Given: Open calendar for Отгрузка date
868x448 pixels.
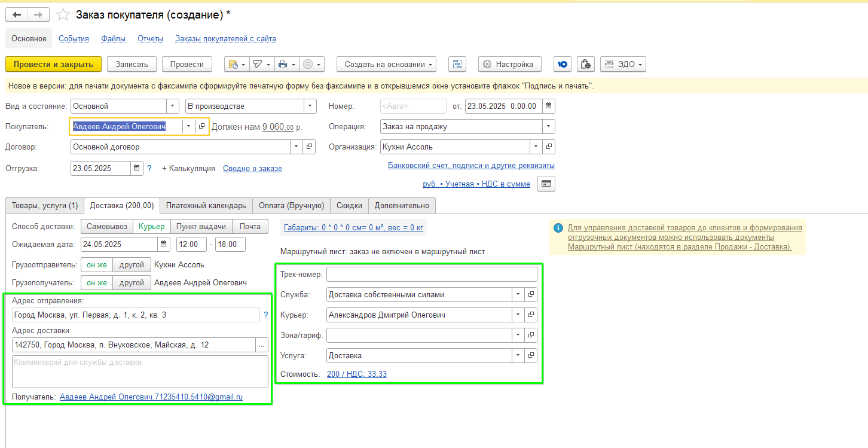Looking at the screenshot, I should click(x=136, y=169).
